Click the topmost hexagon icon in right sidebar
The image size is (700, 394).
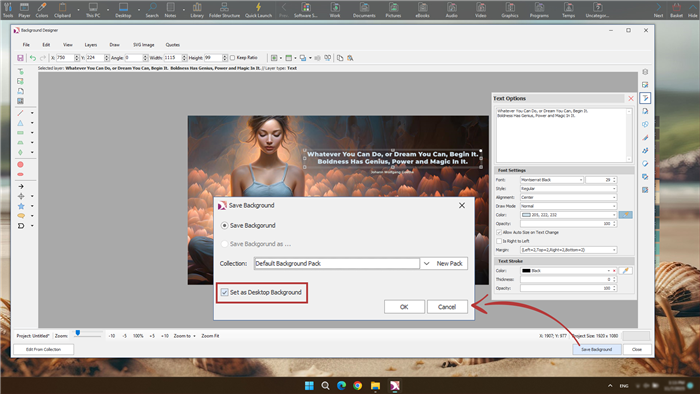645,72
